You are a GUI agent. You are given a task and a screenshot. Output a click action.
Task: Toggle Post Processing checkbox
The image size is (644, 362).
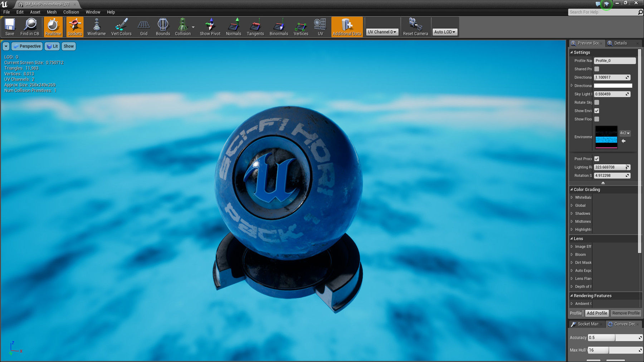(x=597, y=159)
